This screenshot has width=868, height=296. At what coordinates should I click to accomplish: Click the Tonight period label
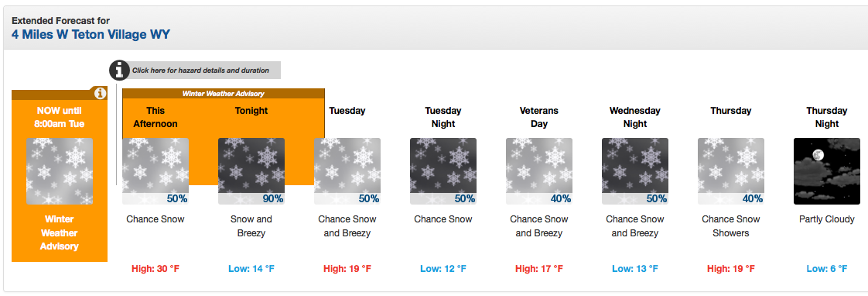[251, 110]
